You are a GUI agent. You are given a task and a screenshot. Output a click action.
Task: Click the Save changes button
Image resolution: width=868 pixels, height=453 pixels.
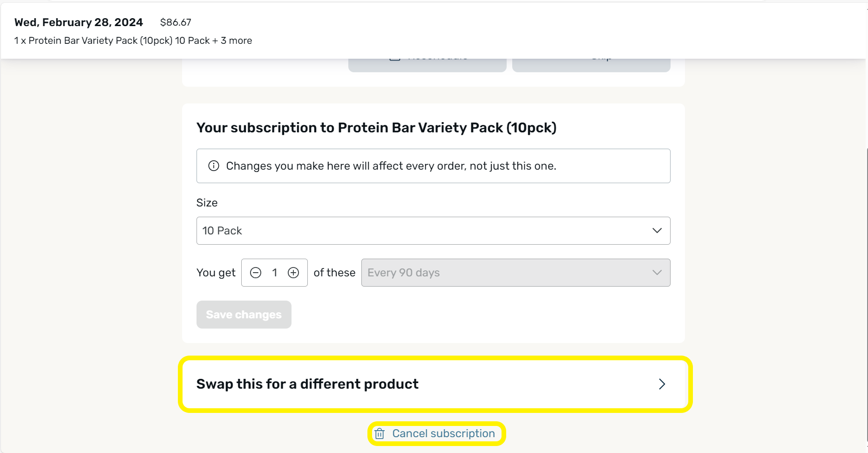(x=244, y=315)
